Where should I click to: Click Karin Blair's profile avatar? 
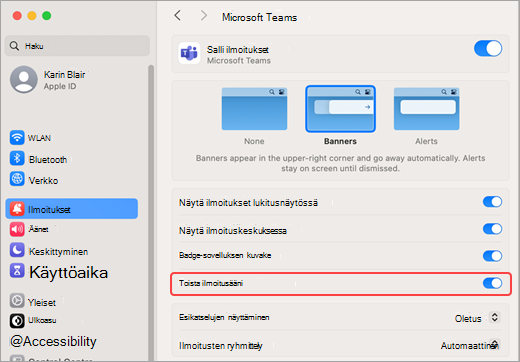click(24, 79)
